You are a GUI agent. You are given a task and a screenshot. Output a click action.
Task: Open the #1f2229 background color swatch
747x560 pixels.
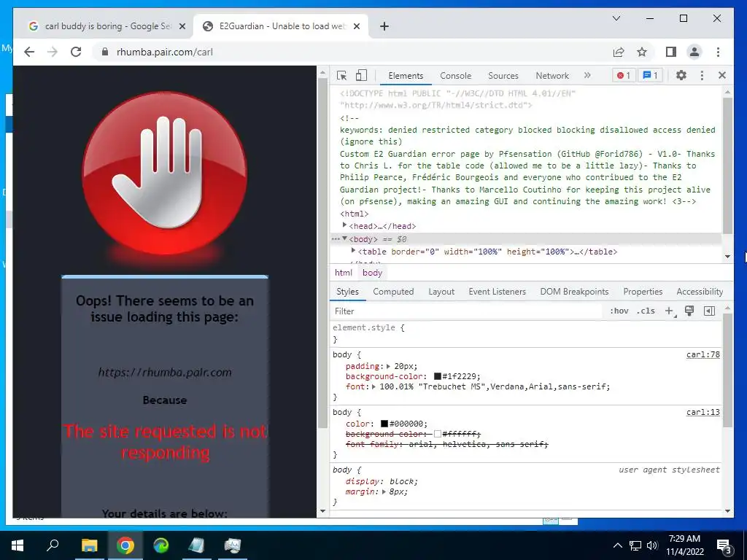pos(438,376)
